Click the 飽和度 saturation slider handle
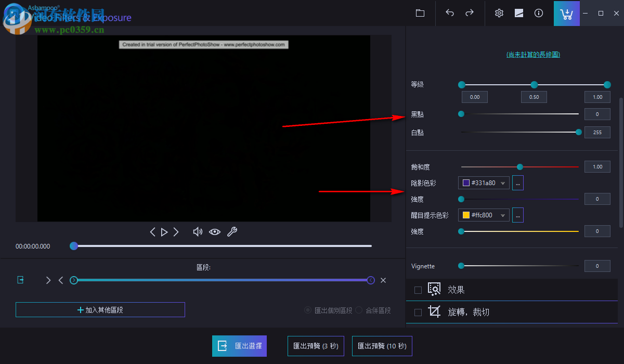The width and height of the screenshot is (624, 364). point(519,166)
